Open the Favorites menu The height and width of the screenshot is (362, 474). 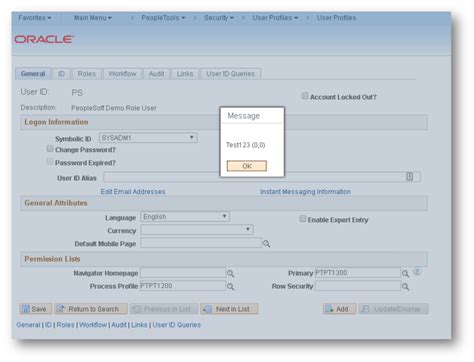[x=35, y=18]
